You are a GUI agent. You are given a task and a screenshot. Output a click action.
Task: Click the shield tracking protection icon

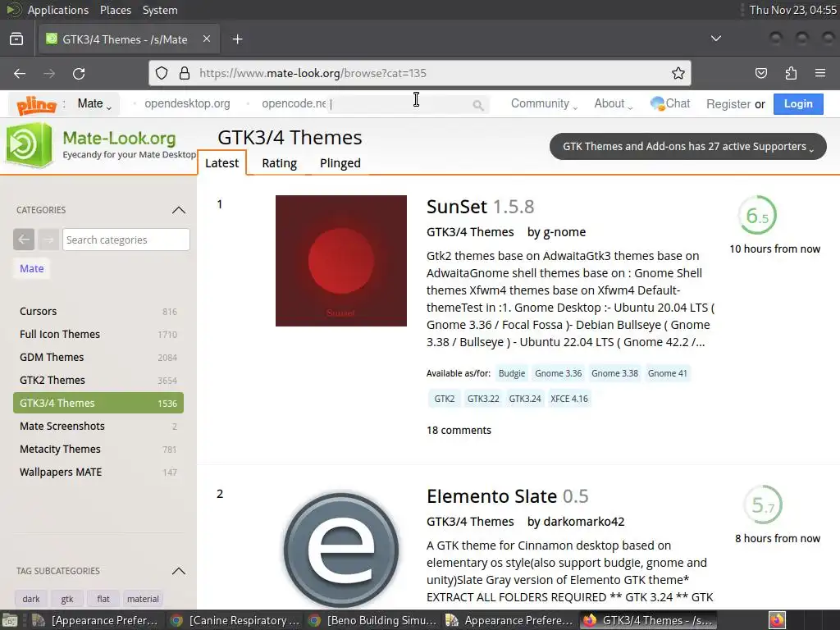pyautogui.click(x=162, y=73)
